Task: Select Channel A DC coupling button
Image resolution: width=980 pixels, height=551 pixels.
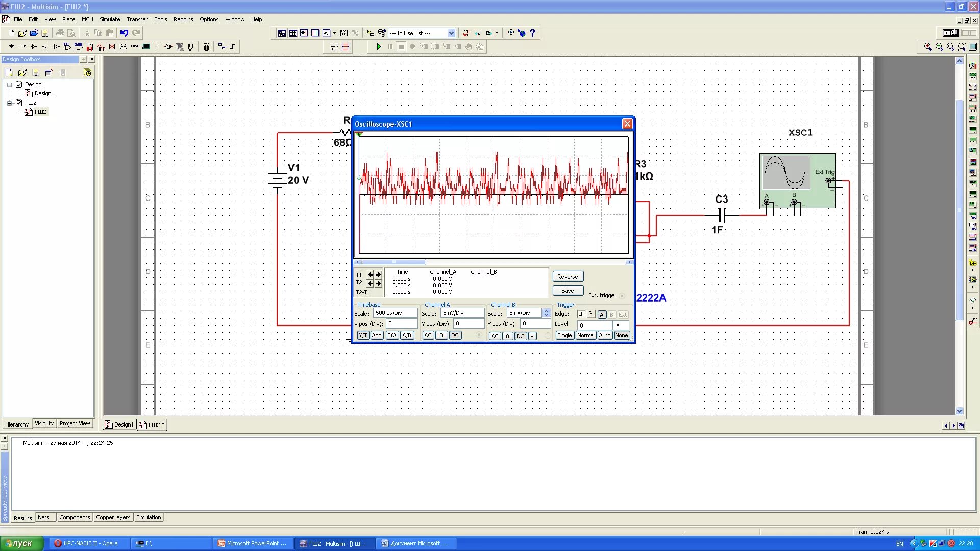Action: point(454,335)
